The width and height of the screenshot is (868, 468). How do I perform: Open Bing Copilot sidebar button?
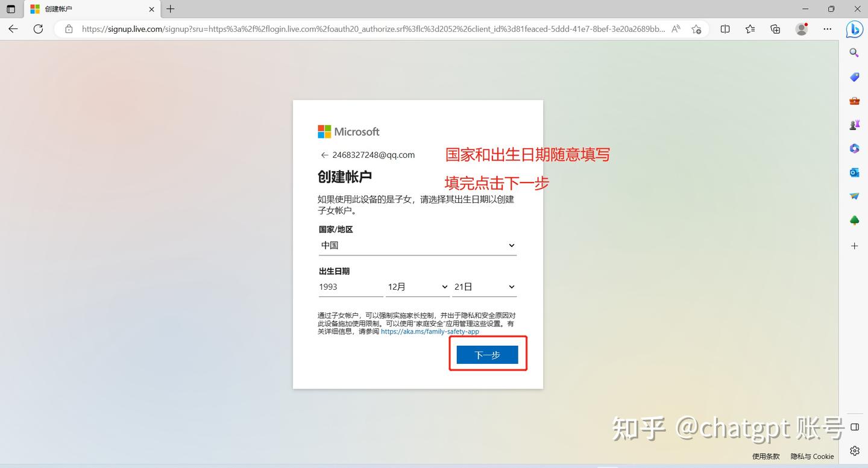(x=854, y=29)
